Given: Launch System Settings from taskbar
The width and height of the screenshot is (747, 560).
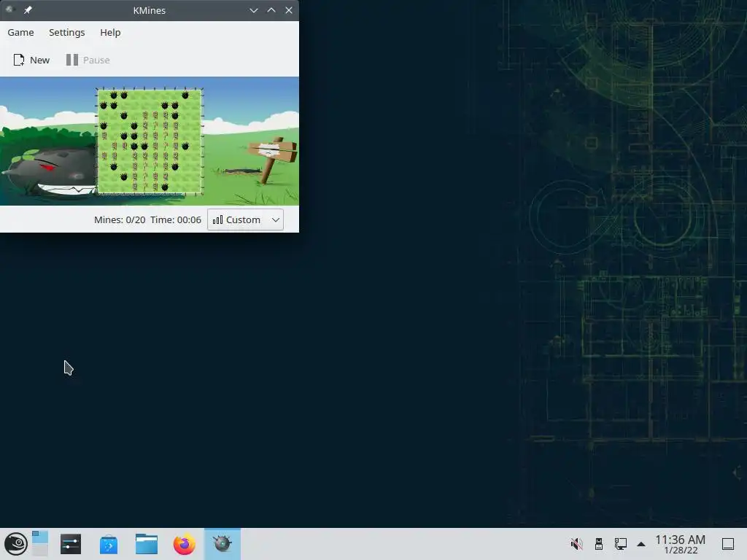Looking at the screenshot, I should point(71,544).
